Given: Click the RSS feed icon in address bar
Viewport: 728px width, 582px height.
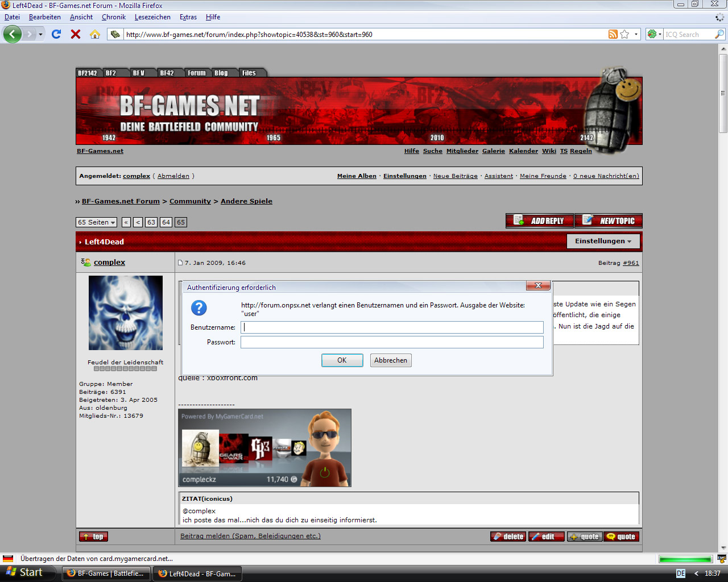Looking at the screenshot, I should (613, 34).
